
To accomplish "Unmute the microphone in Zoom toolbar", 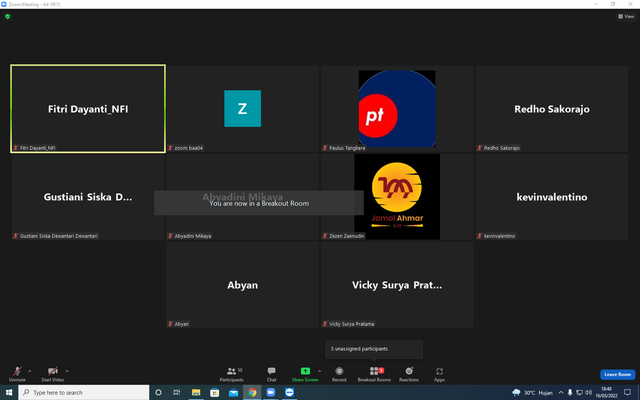I will 17,373.
